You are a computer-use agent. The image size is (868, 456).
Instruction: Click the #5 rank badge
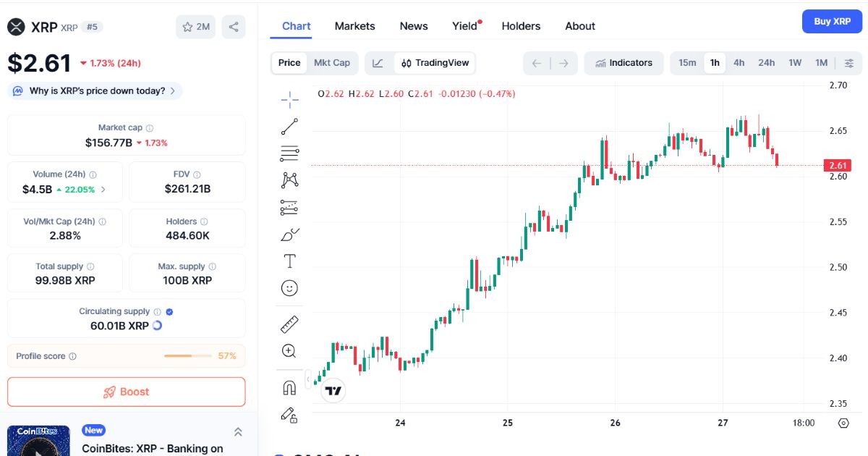coord(93,27)
